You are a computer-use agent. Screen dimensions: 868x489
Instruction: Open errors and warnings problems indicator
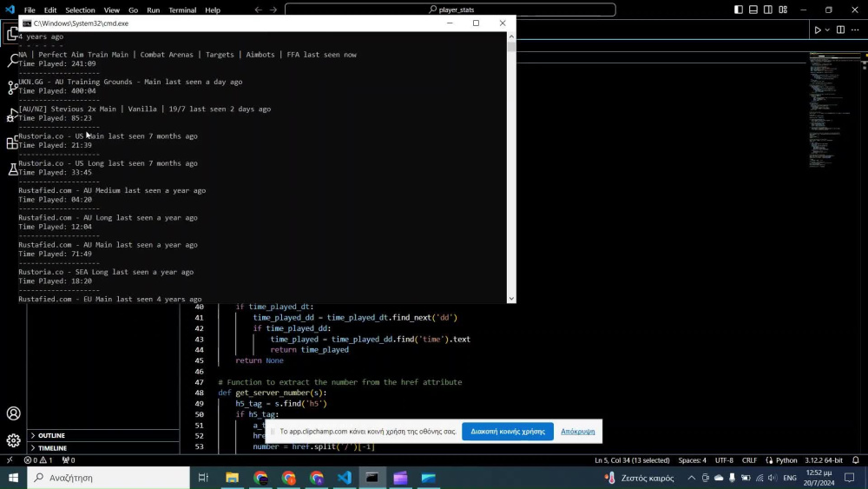click(38, 460)
